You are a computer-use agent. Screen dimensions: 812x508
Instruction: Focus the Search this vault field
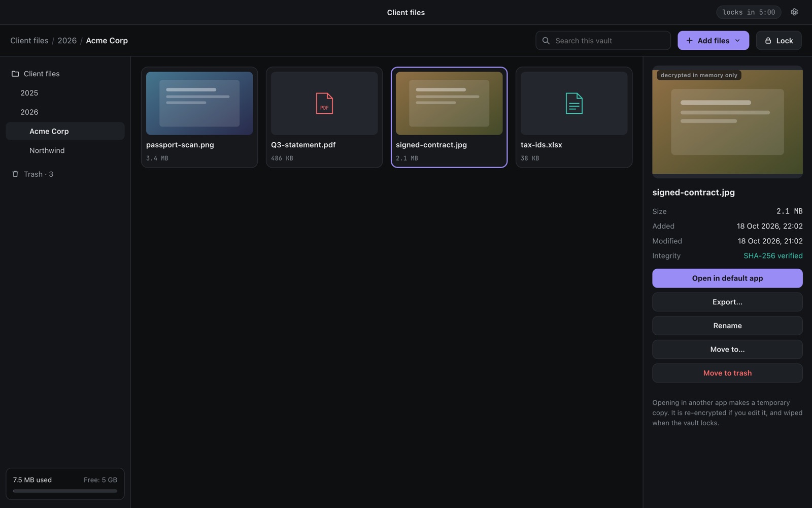click(x=603, y=41)
